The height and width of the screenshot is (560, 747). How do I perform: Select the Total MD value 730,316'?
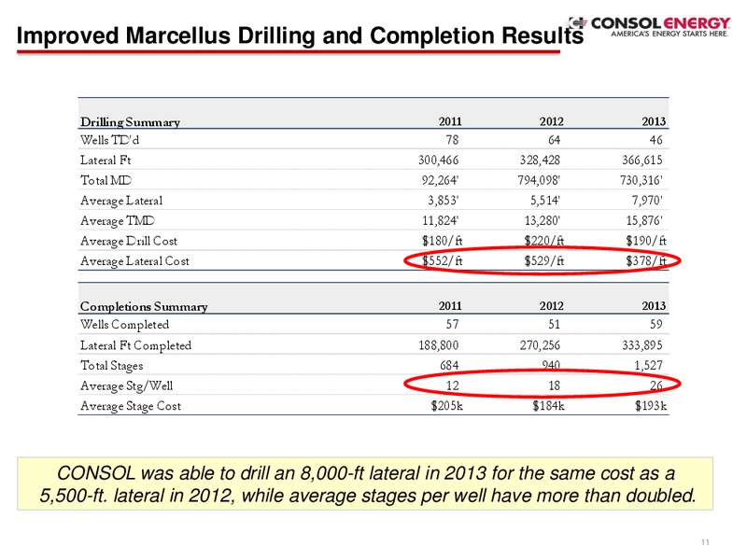(x=641, y=180)
